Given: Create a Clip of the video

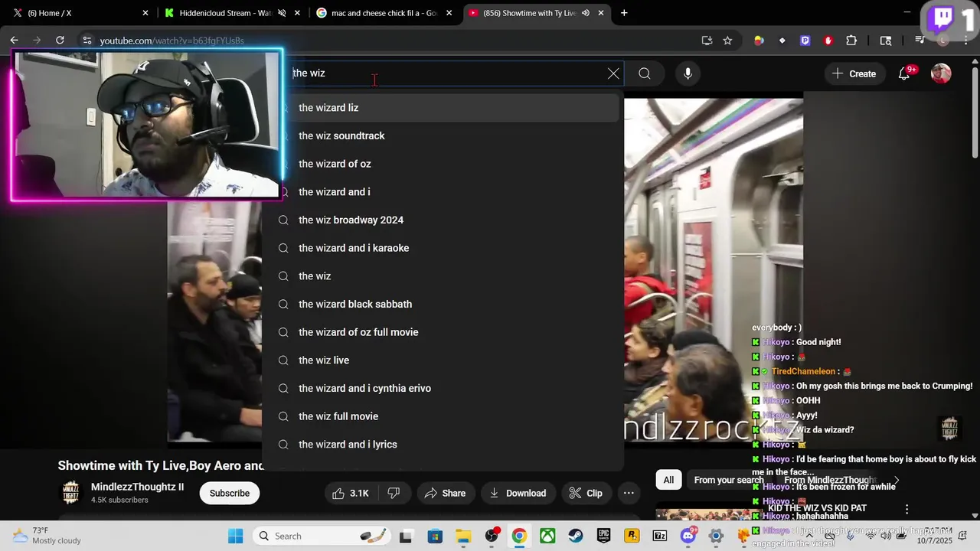Looking at the screenshot, I should point(586,493).
